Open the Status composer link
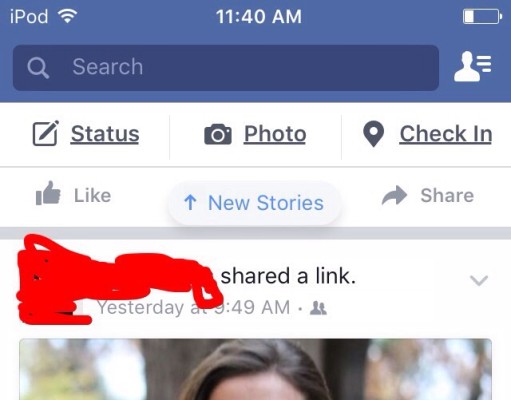Image resolution: width=511 pixels, height=400 pixels. click(x=105, y=134)
